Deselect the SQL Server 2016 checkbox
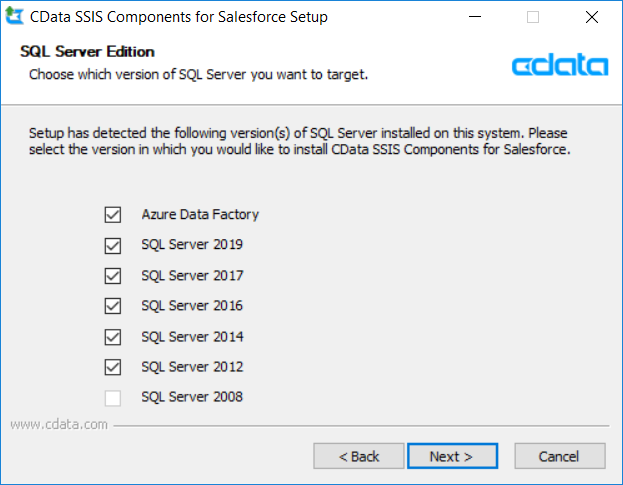Image resolution: width=623 pixels, height=485 pixels. coord(113,306)
